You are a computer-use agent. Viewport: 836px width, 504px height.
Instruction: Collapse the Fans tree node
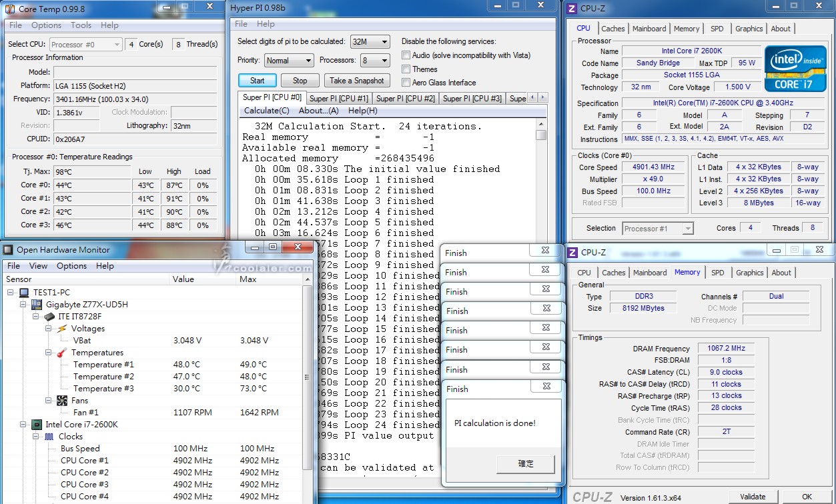coord(49,401)
